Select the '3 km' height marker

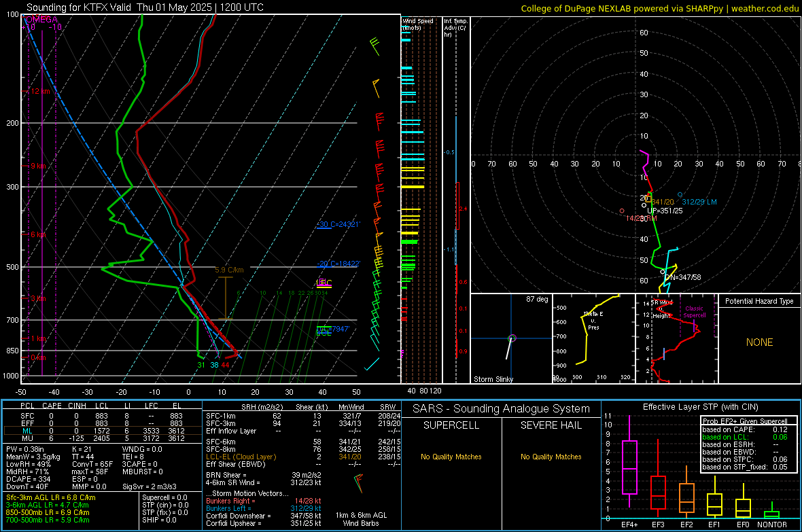coord(38,298)
